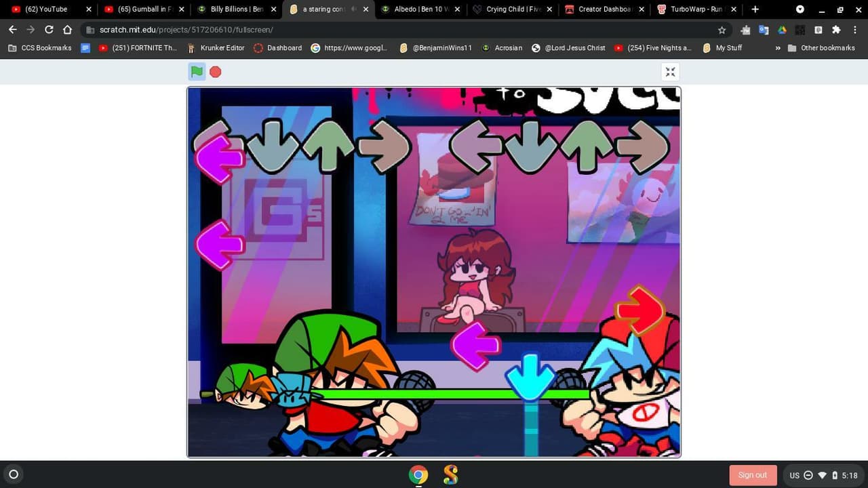Stop the Scratch project with the red stop button
The height and width of the screenshot is (488, 868).
pos(216,72)
